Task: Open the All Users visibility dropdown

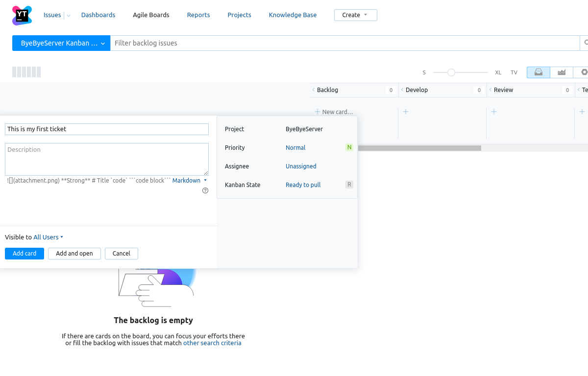Action: click(x=48, y=237)
